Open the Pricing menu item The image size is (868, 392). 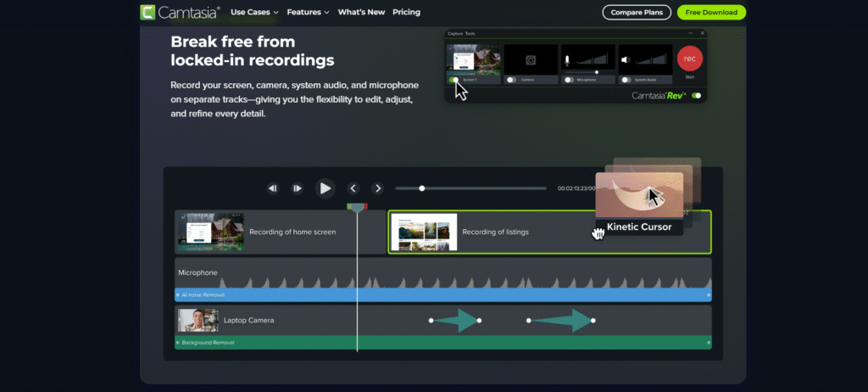(x=406, y=12)
